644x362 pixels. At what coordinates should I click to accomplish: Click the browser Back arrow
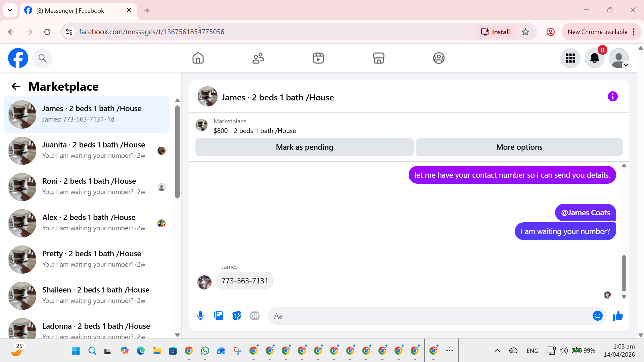(x=11, y=32)
